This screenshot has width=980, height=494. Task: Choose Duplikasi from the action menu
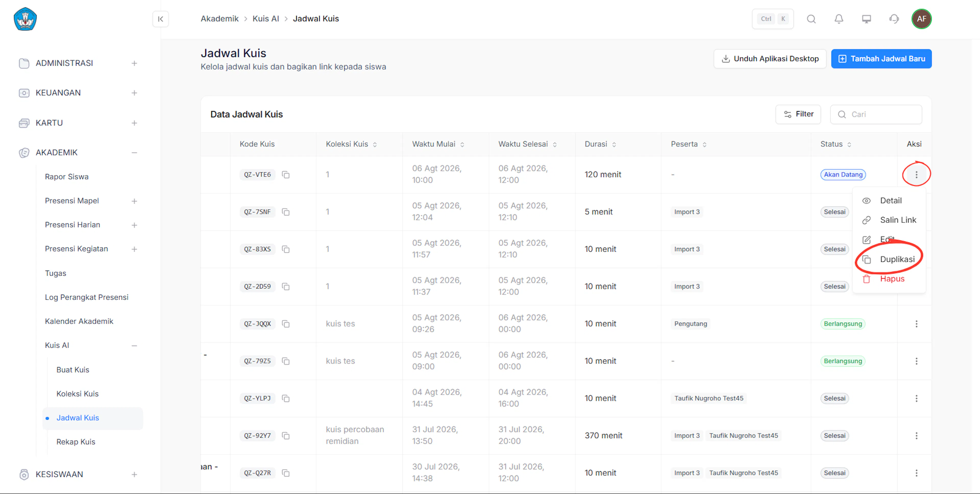tap(889, 259)
